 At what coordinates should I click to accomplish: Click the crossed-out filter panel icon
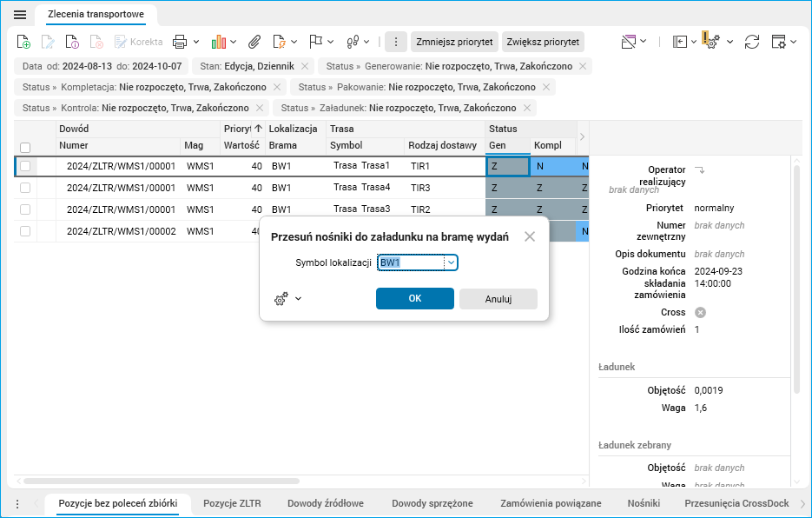click(629, 42)
